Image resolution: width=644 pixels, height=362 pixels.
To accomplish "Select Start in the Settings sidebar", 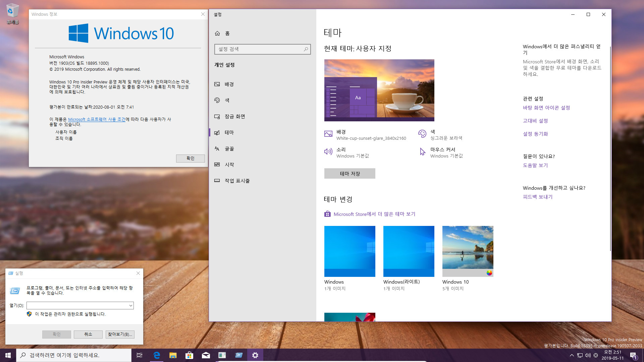I will coord(262,165).
